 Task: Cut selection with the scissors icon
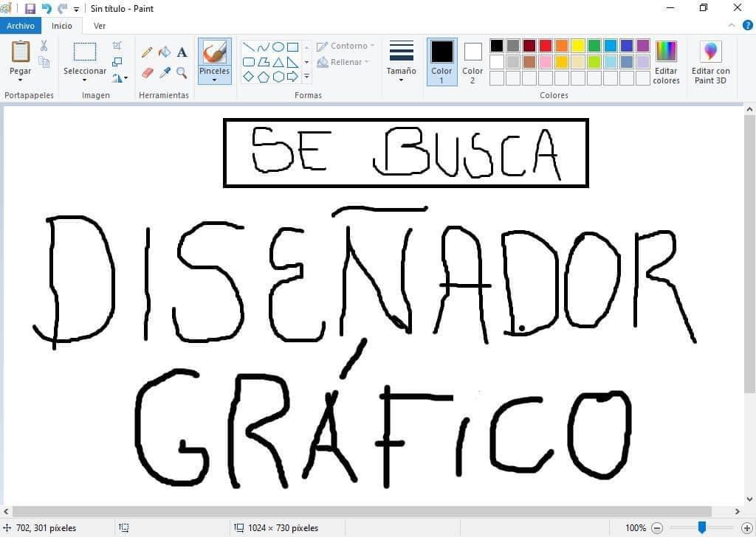coord(44,46)
